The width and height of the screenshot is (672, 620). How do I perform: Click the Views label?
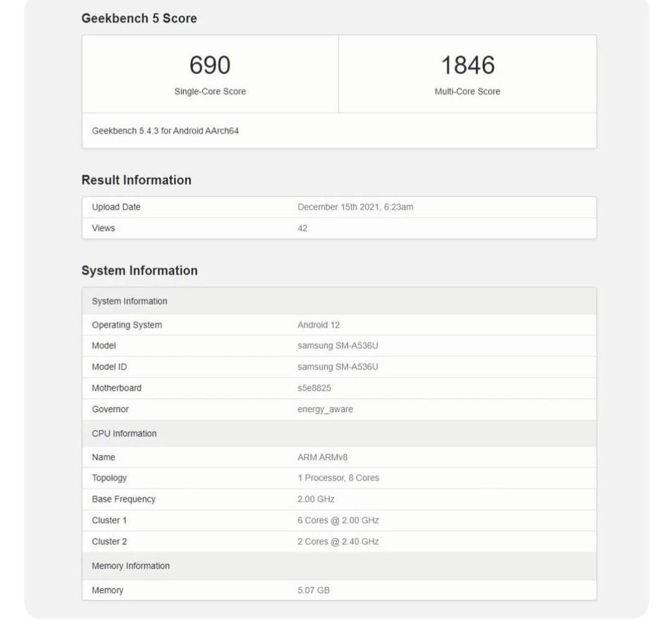pos(104,228)
